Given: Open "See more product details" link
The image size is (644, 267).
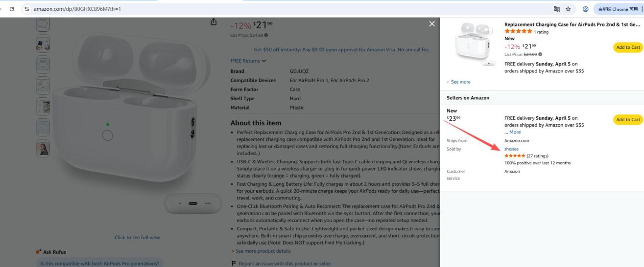Looking at the screenshot, I should [x=262, y=251].
